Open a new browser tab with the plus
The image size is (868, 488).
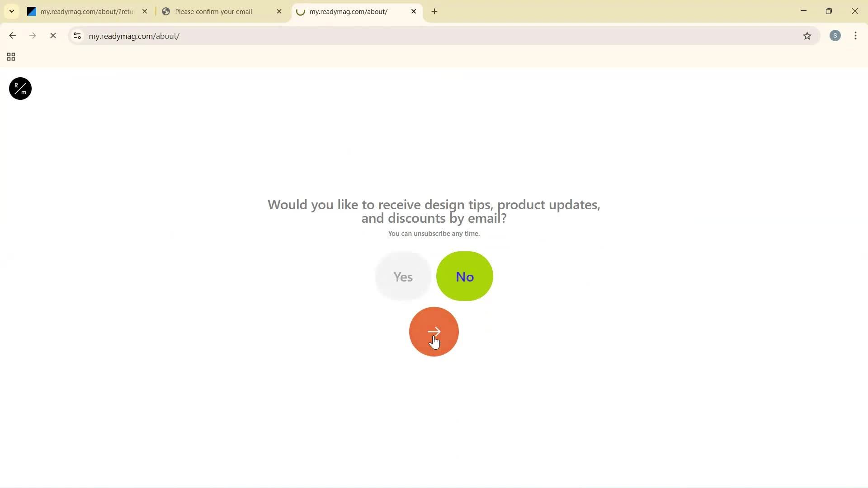(x=434, y=11)
